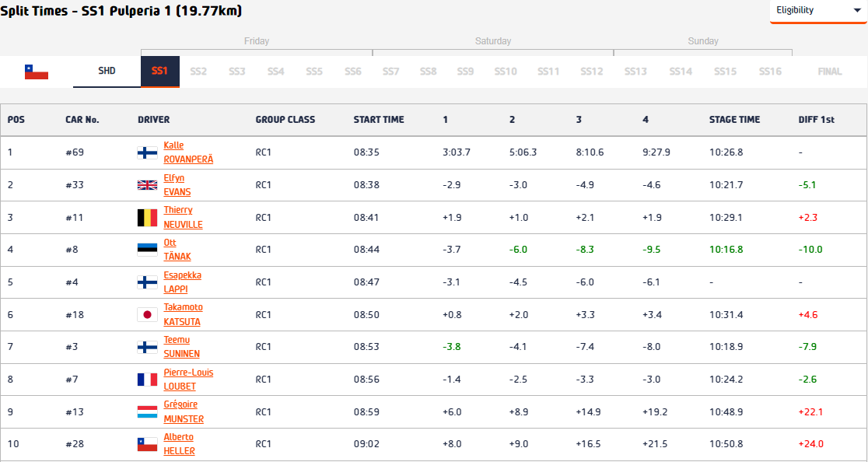Screen dimensions: 868x462
Task: Click Belgium flag beside Thierry Neuville
Action: coord(147,218)
